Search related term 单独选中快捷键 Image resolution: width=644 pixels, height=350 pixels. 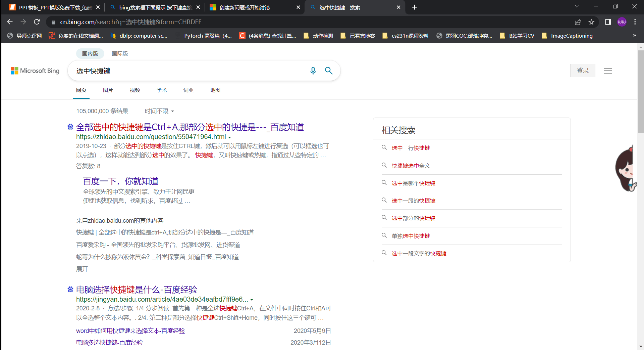pos(411,236)
